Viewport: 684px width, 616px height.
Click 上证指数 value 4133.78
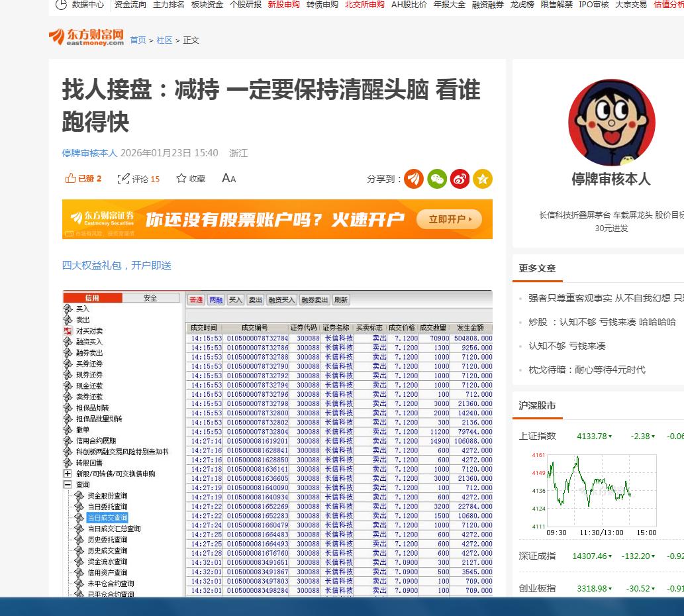(592, 436)
